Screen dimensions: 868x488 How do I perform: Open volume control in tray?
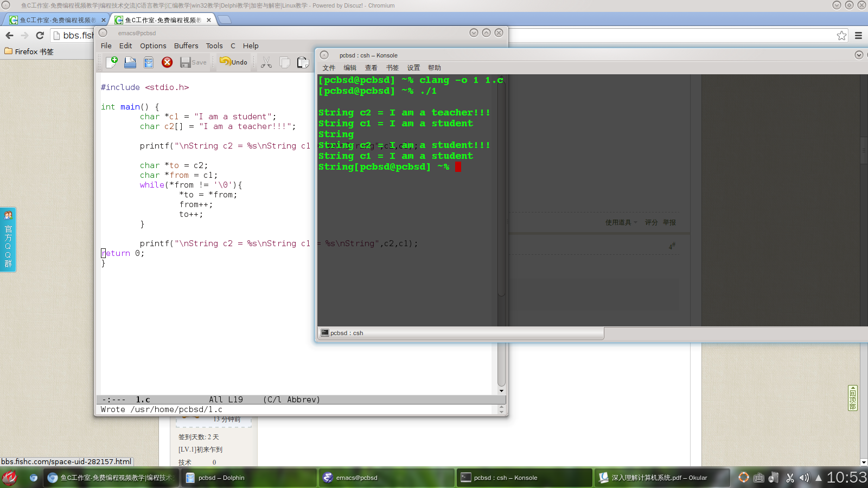(804, 478)
